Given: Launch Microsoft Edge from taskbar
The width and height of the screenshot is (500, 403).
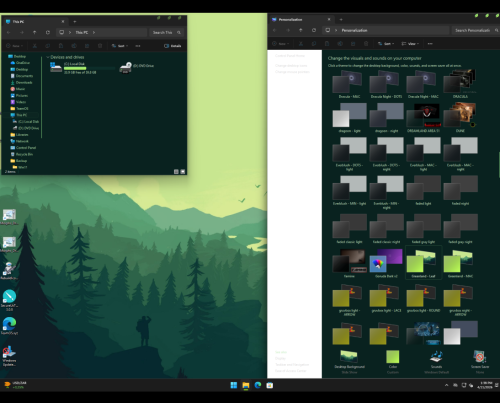Looking at the screenshot, I should point(258,385).
